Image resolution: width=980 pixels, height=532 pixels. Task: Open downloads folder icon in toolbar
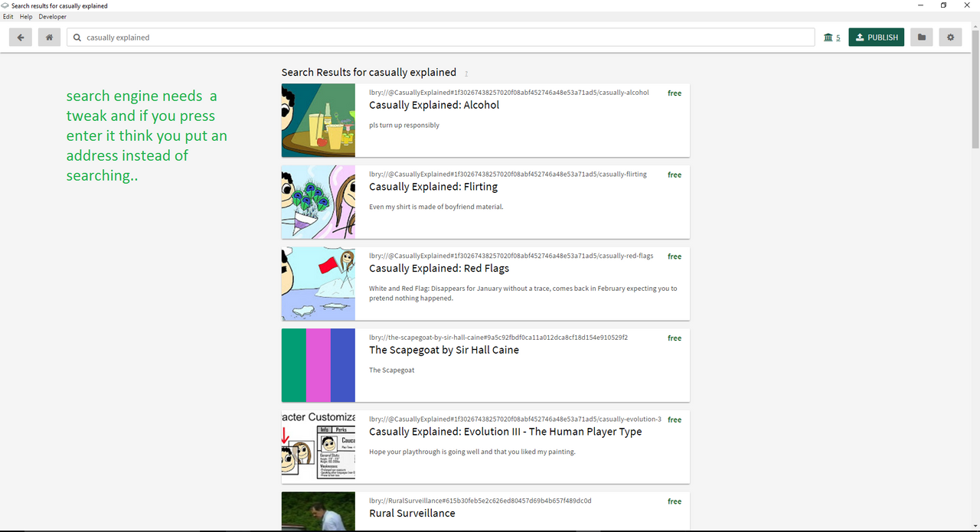pyautogui.click(x=922, y=37)
